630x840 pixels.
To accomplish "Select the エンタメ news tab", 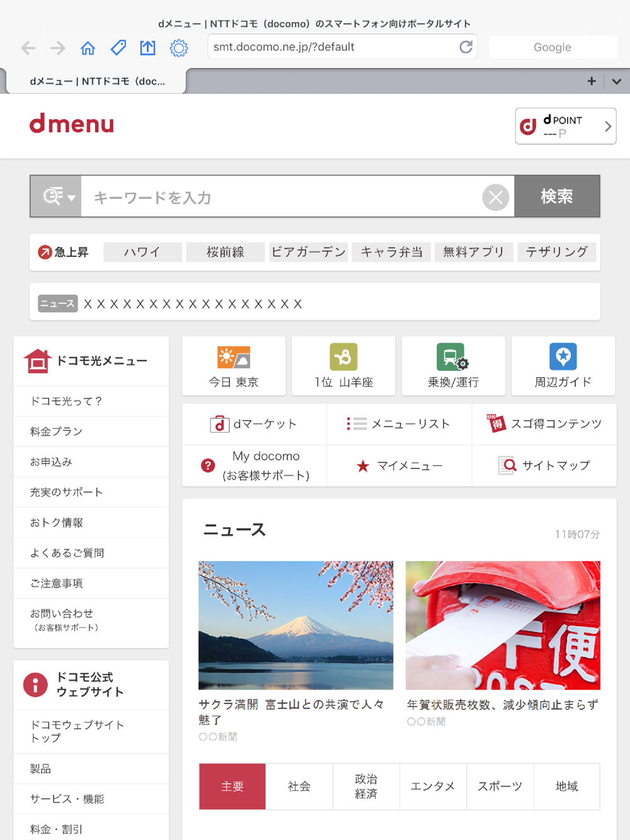I will [x=433, y=786].
